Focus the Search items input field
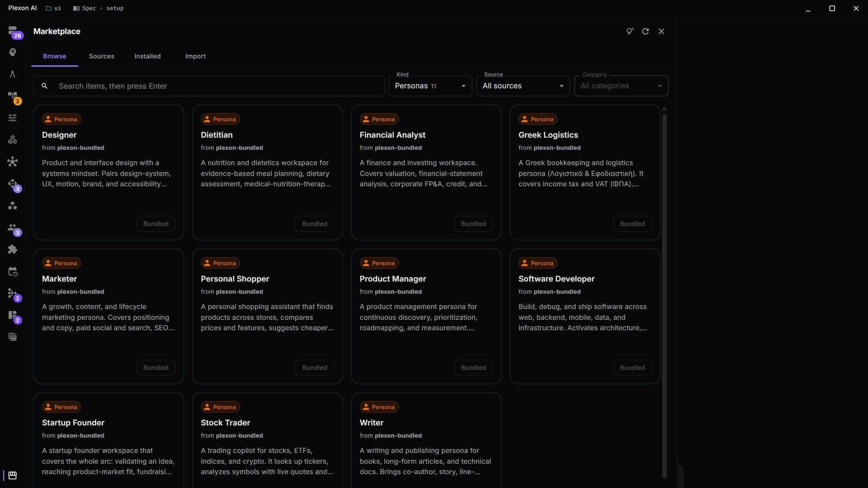 click(x=209, y=86)
